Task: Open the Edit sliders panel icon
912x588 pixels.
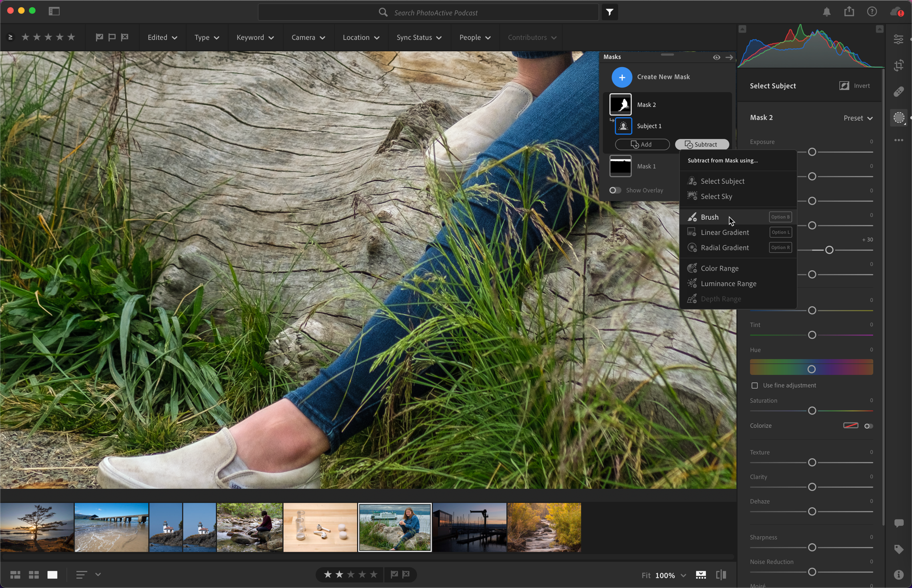Action: click(899, 40)
